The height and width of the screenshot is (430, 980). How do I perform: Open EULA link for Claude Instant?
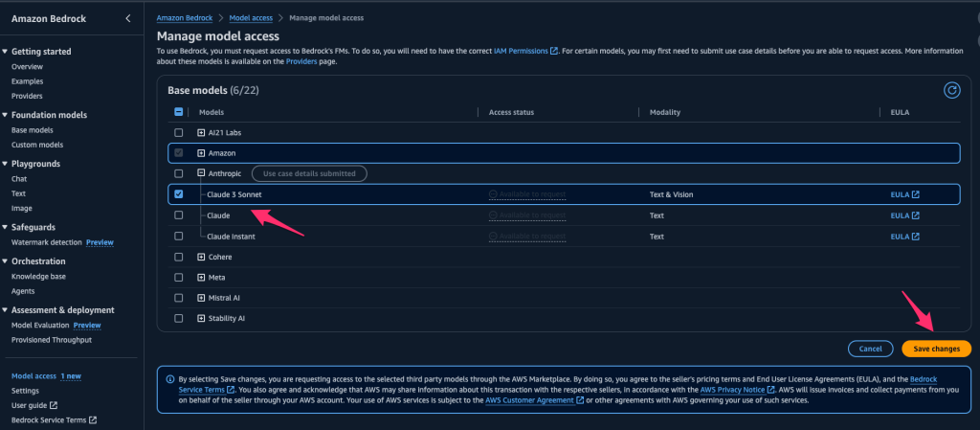[904, 237]
